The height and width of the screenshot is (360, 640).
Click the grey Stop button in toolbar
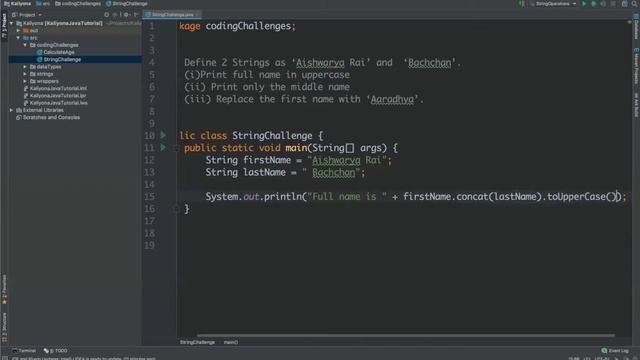tap(613, 4)
